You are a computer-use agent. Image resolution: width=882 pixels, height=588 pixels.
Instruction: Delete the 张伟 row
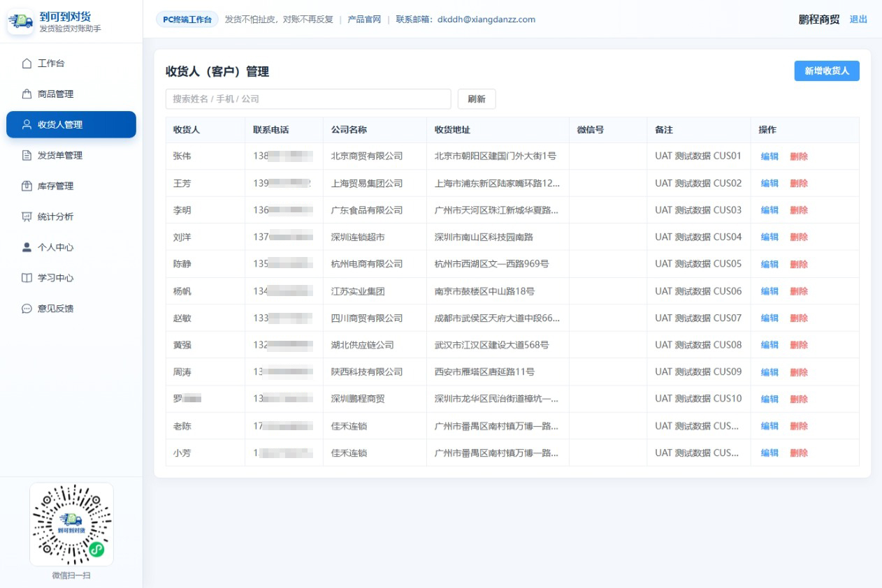[x=799, y=156]
